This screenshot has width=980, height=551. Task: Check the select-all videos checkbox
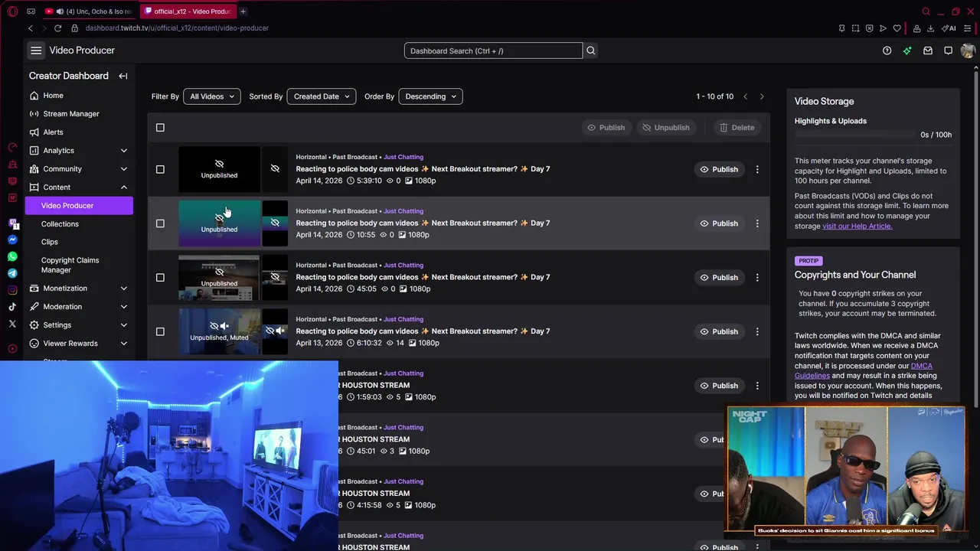(160, 128)
